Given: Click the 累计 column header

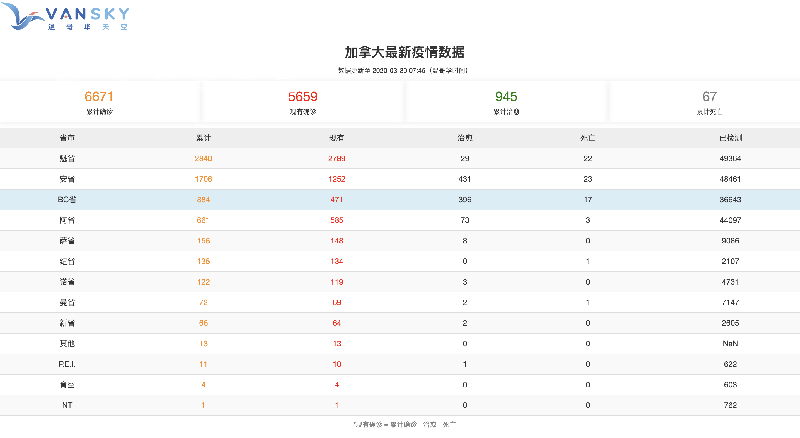Looking at the screenshot, I should (x=204, y=138).
